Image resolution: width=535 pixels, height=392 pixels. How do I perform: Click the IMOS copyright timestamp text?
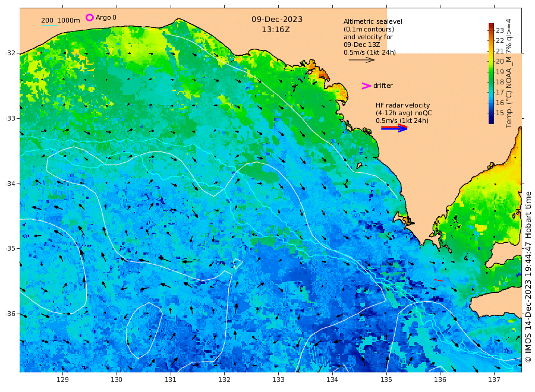(x=528, y=277)
